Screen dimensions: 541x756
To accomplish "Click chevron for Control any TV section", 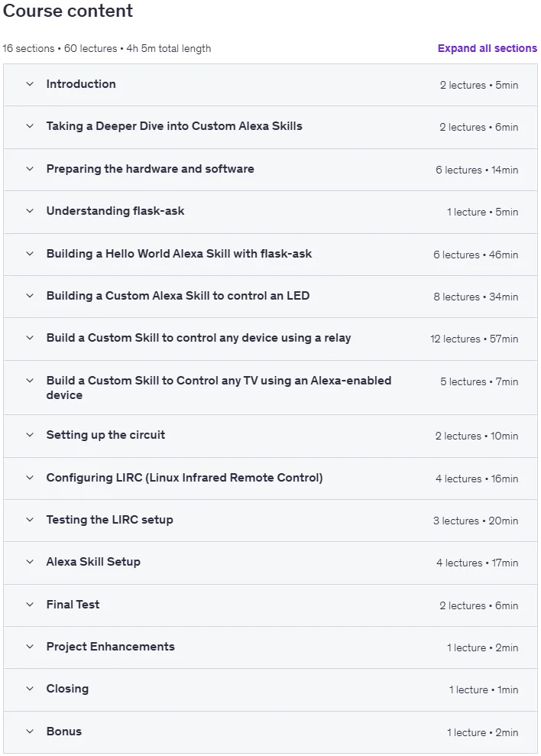I will pyautogui.click(x=30, y=381).
